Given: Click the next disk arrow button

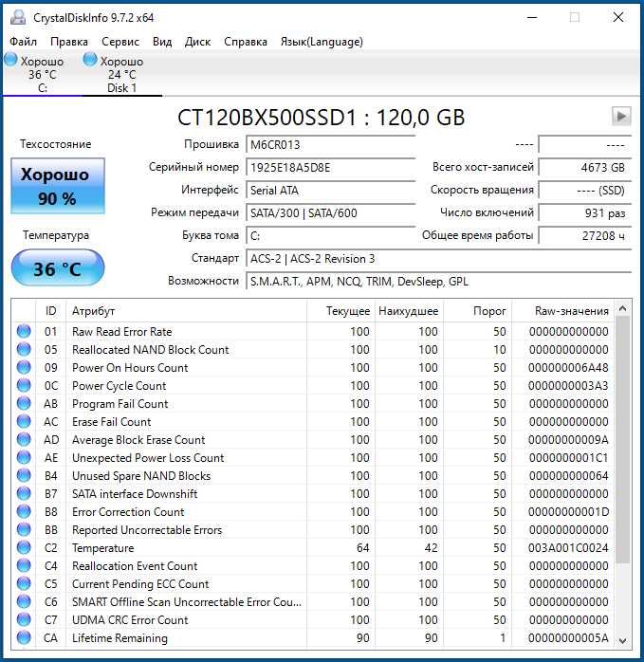Looking at the screenshot, I should 621,116.
